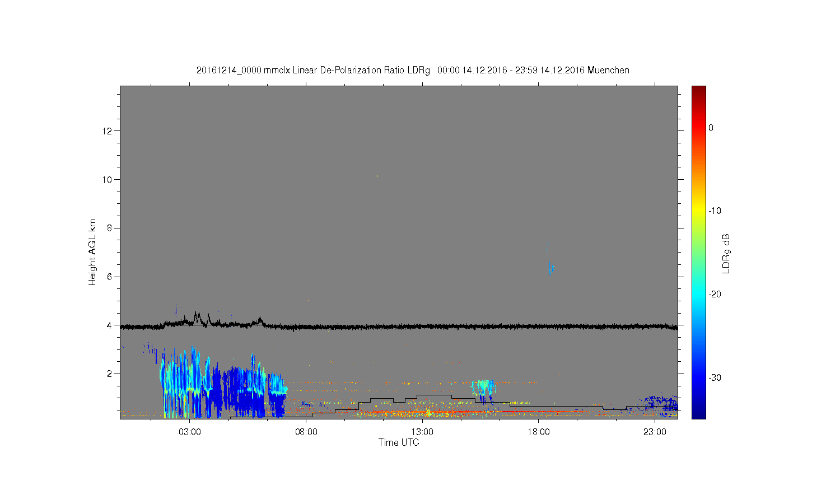Viewport: 840px width, 504px height.
Task: Click the dark red top of the colorbar
Action: pos(699,90)
